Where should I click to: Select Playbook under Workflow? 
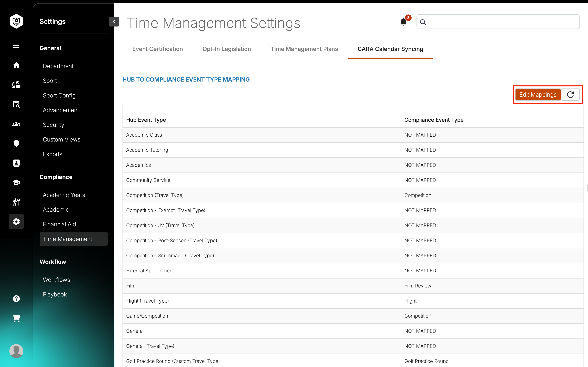[55, 294]
